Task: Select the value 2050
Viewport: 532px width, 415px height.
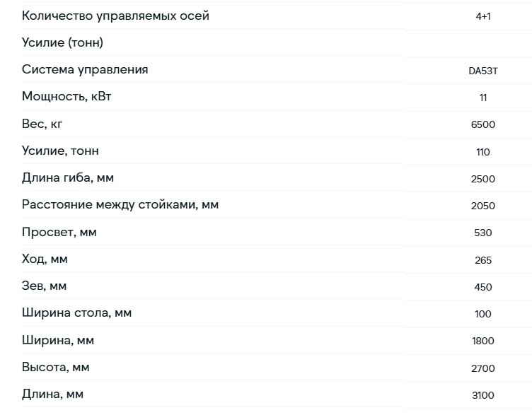Action: tap(483, 206)
